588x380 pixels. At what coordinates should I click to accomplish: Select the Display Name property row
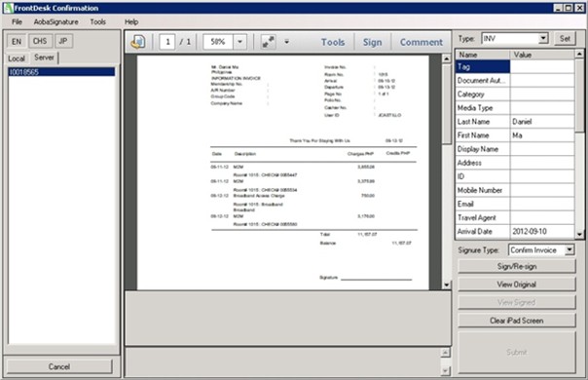click(x=515, y=149)
